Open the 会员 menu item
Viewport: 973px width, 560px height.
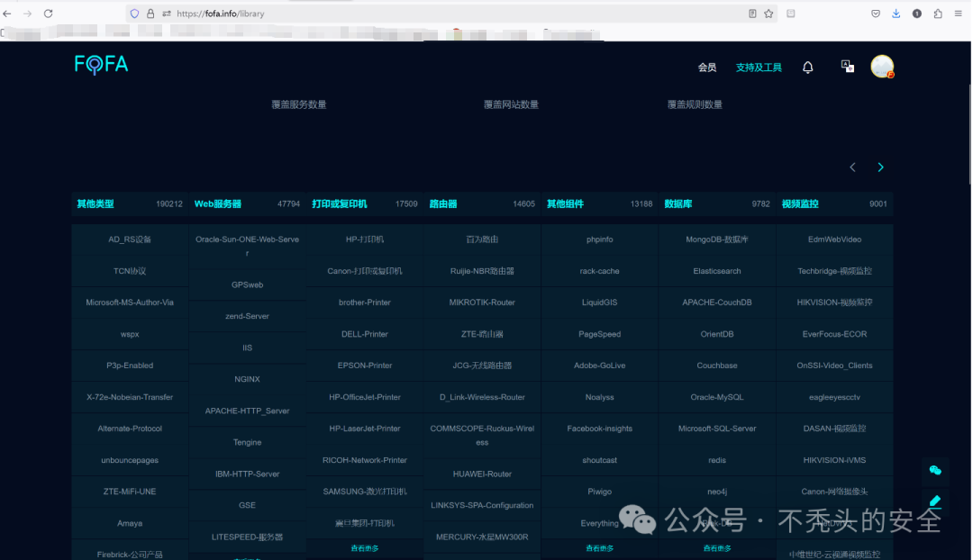pos(707,68)
